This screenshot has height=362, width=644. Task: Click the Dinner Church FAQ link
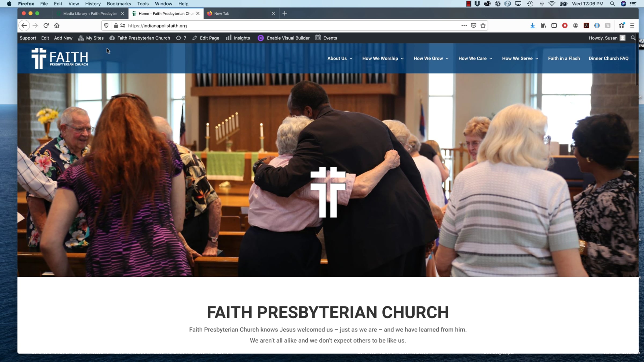click(608, 58)
